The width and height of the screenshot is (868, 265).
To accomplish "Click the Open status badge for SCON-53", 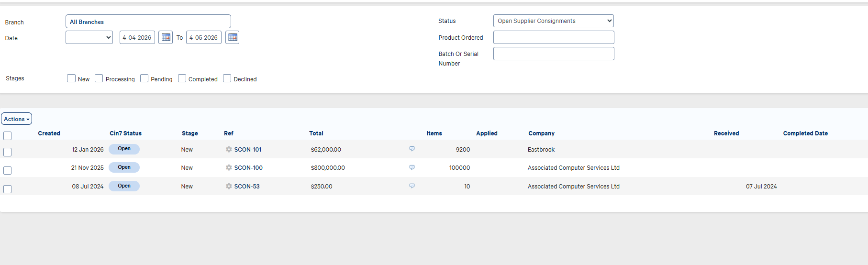I will [x=124, y=186].
